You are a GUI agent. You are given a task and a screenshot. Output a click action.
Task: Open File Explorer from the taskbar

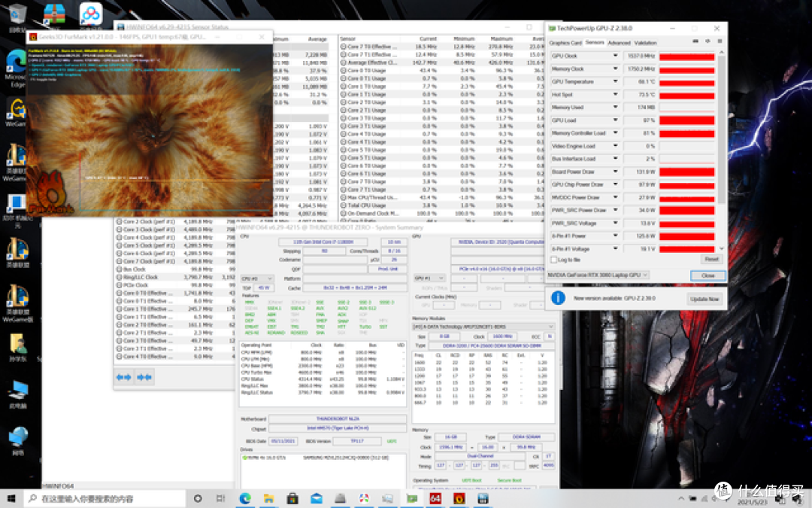pyautogui.click(x=268, y=499)
